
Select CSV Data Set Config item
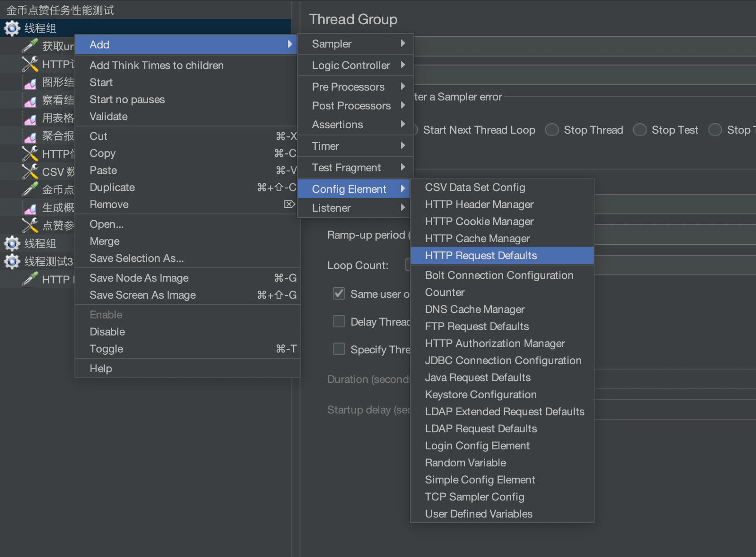tap(475, 187)
